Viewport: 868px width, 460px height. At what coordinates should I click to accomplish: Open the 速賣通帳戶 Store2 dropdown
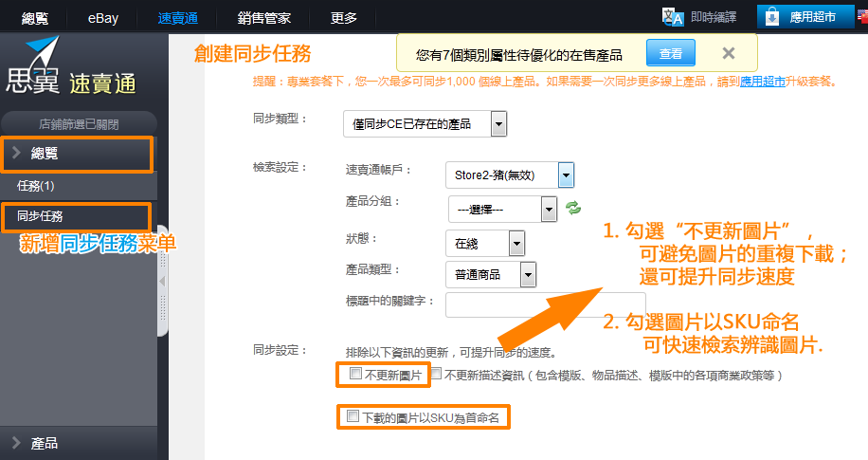click(x=509, y=175)
